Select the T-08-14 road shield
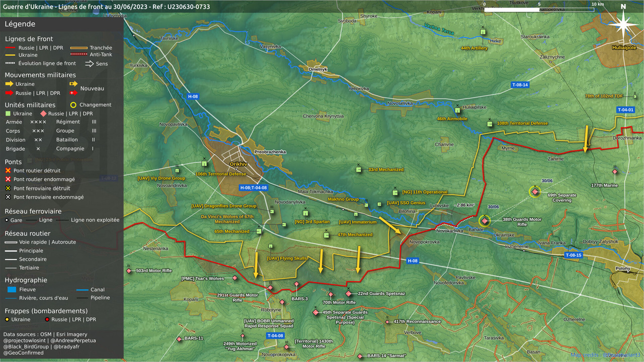Image resolution: width=644 pixels, height=362 pixels. (520, 85)
